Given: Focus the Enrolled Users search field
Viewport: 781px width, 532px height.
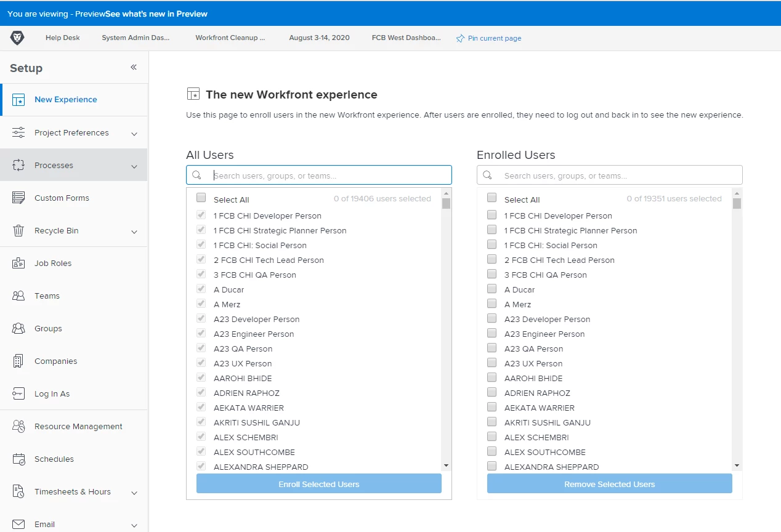Looking at the screenshot, I should (610, 175).
